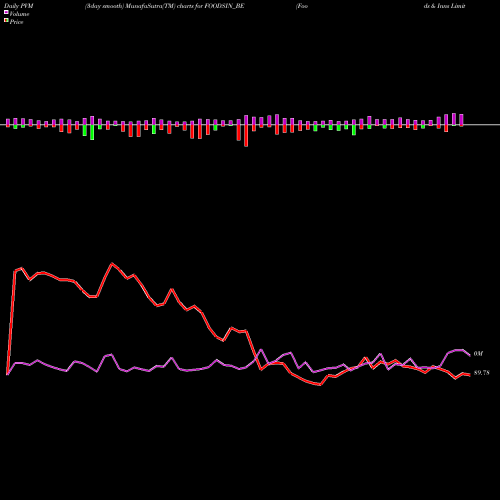Click the Price legend color swatch
The height and width of the screenshot is (500, 500).
pos(6,21)
